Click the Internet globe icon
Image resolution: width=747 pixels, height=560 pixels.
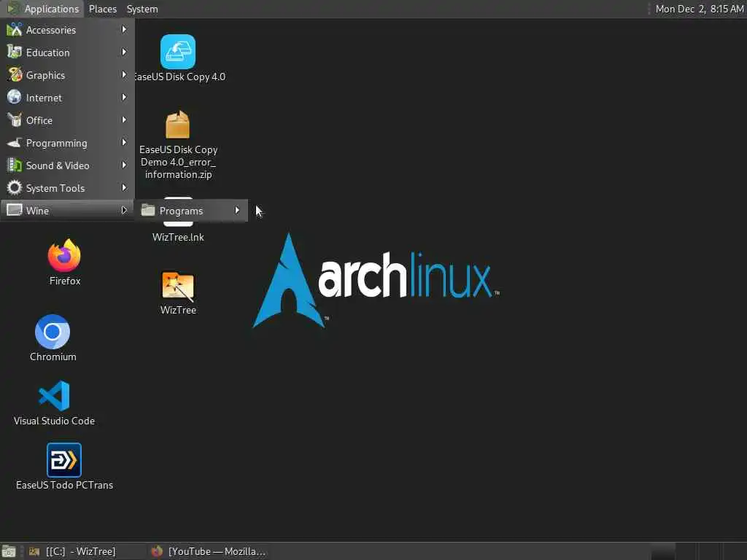15,97
